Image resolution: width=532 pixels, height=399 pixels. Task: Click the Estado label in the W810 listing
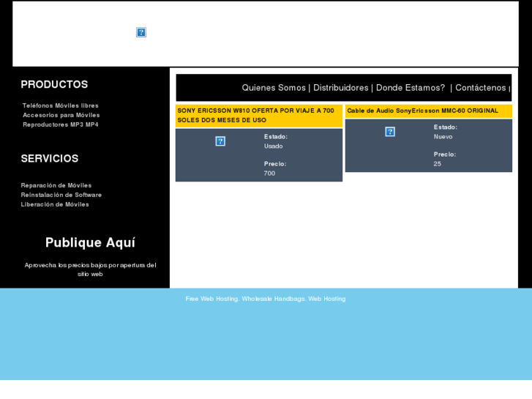[275, 137]
